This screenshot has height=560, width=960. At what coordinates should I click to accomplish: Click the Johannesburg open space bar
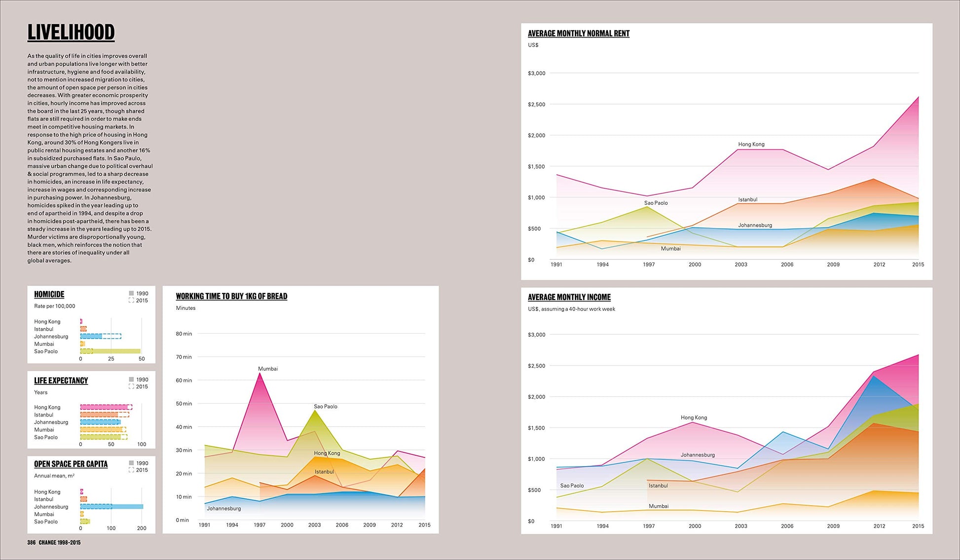click(x=111, y=506)
